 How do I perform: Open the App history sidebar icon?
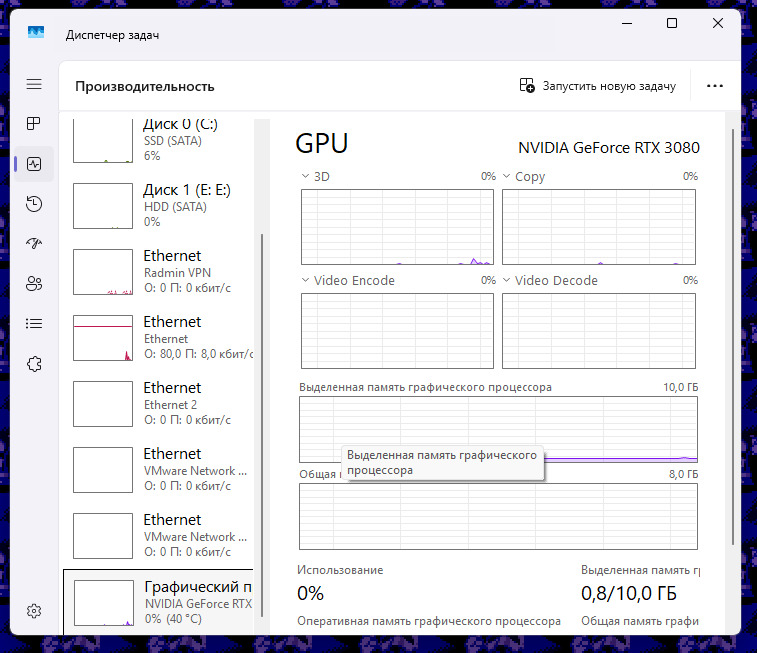[34, 204]
